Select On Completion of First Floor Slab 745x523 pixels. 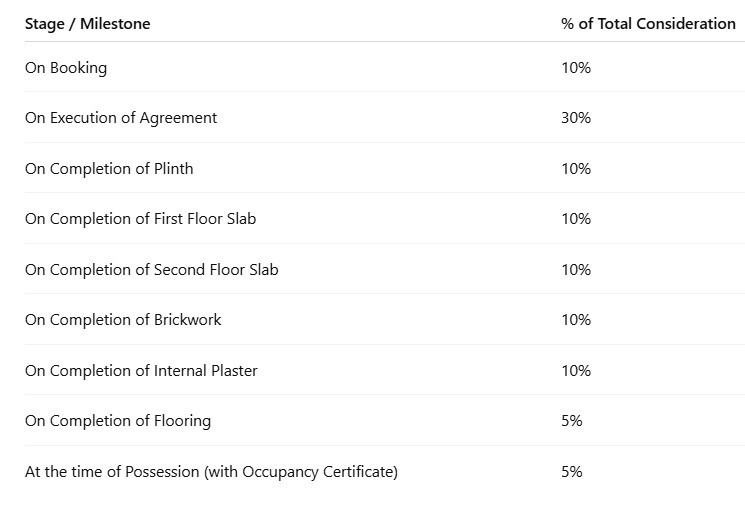tap(141, 219)
